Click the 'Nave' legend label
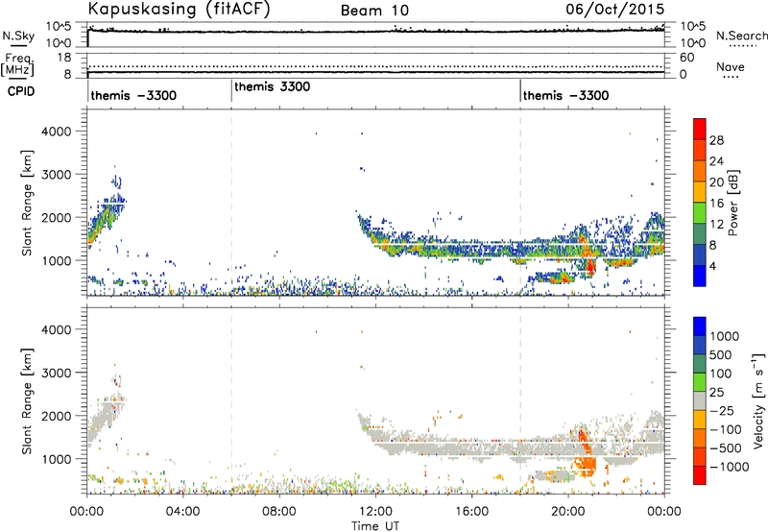The height and width of the screenshot is (532, 768). click(731, 66)
